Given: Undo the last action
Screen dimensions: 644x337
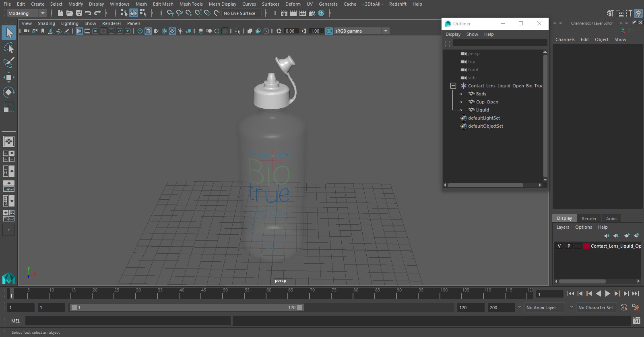Looking at the screenshot, I should pos(88,13).
